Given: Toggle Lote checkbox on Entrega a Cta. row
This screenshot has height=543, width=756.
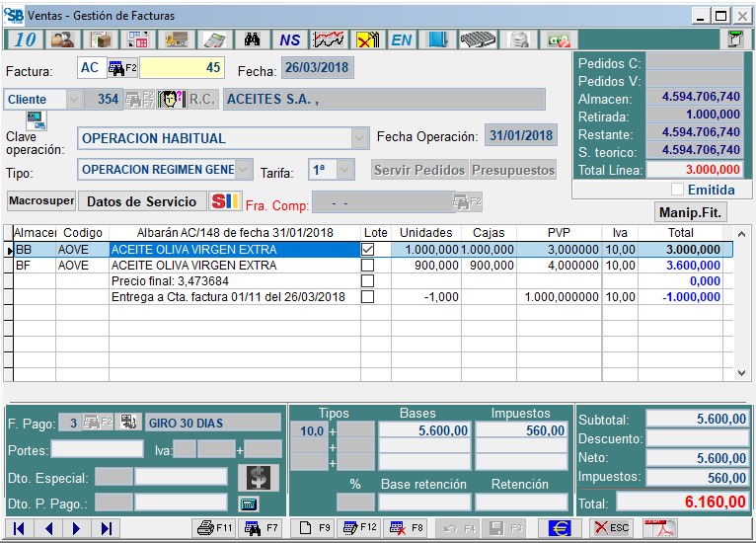Looking at the screenshot, I should pos(367,297).
